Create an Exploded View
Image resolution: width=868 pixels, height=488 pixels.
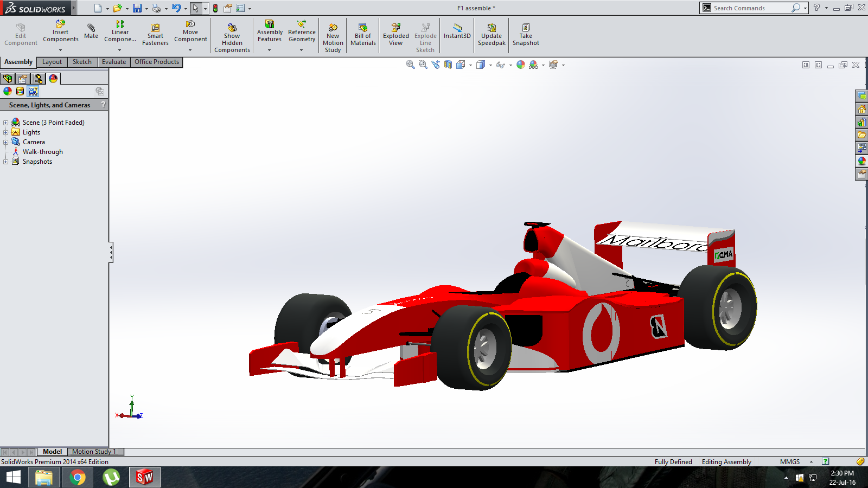[x=396, y=35]
